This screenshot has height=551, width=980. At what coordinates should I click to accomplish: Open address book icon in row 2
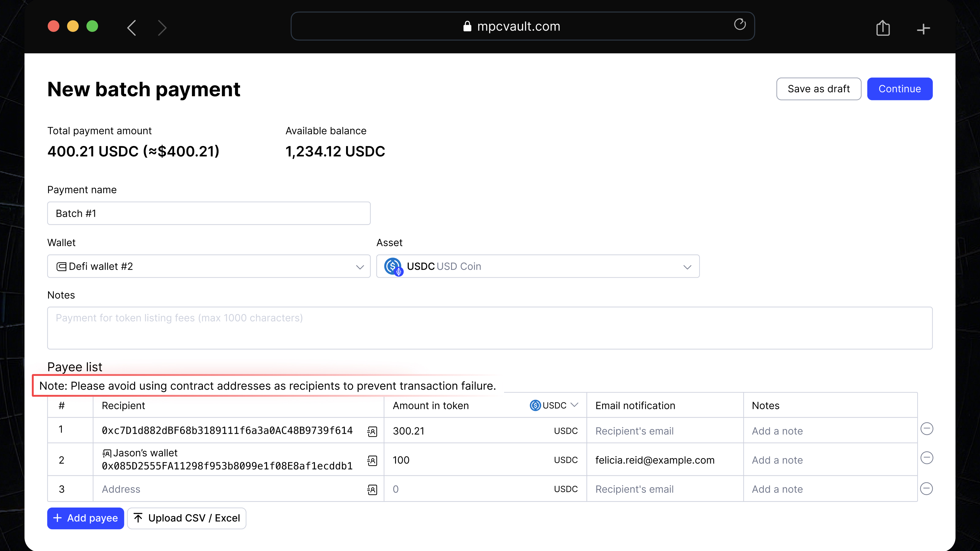coord(372,460)
